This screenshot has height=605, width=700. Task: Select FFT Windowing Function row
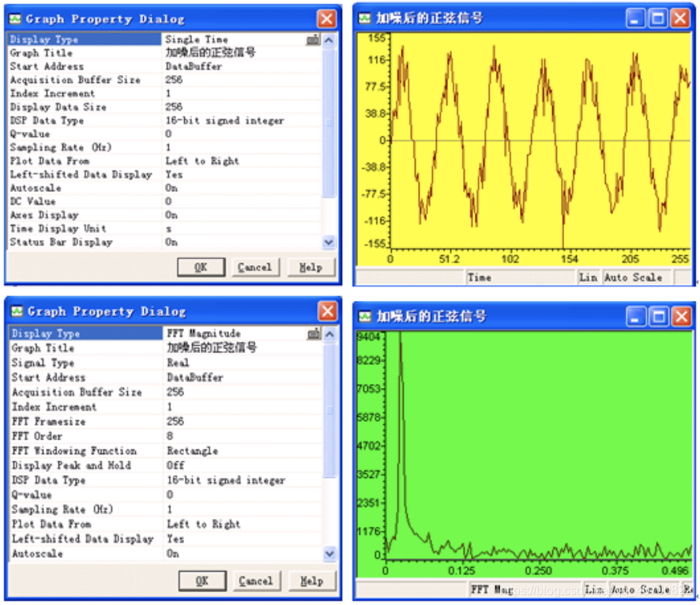[x=166, y=451]
